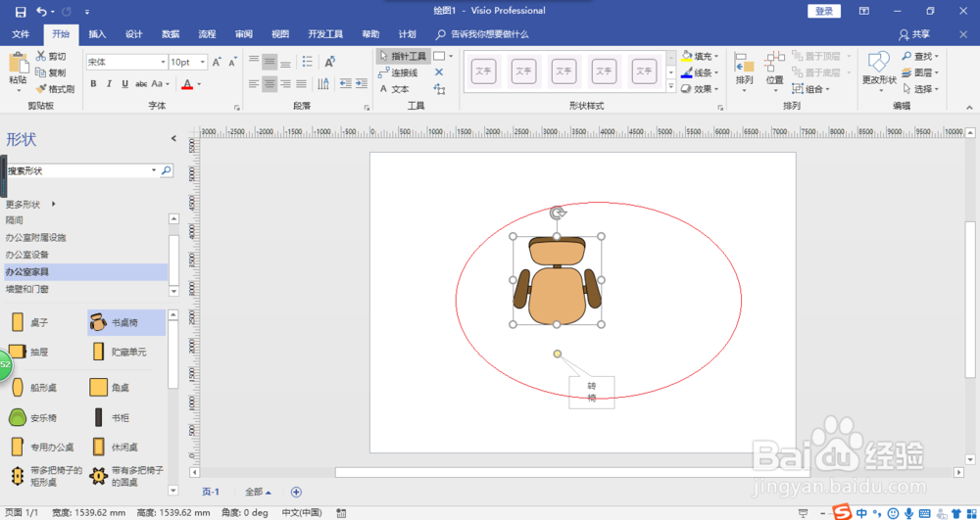Increase font size with the larger A icon
The height and width of the screenshot is (520, 980).
click(217, 62)
